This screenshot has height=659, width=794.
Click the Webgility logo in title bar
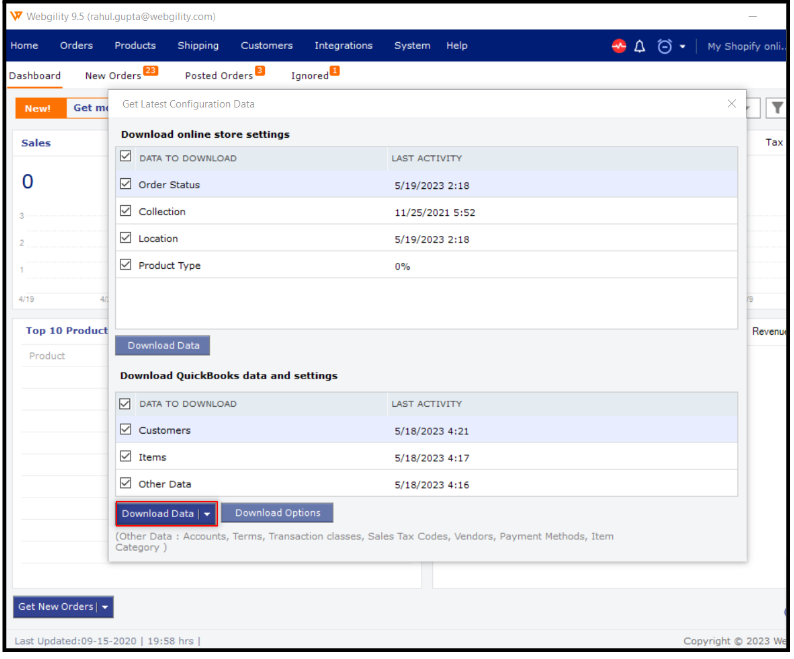click(16, 16)
